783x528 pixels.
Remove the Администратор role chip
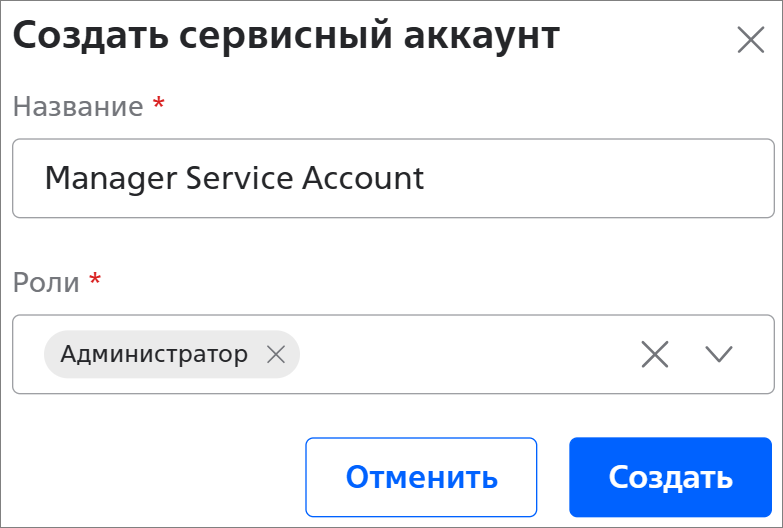coord(276,354)
